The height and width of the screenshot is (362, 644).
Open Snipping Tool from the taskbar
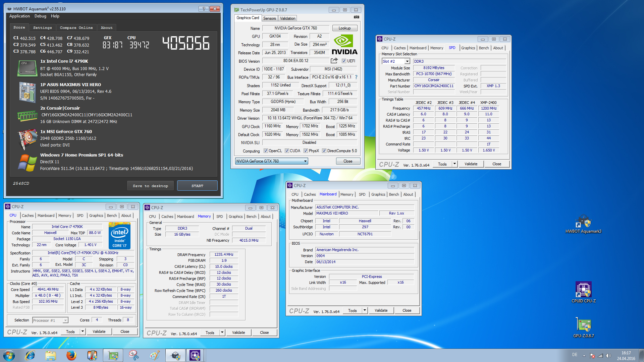(134, 355)
